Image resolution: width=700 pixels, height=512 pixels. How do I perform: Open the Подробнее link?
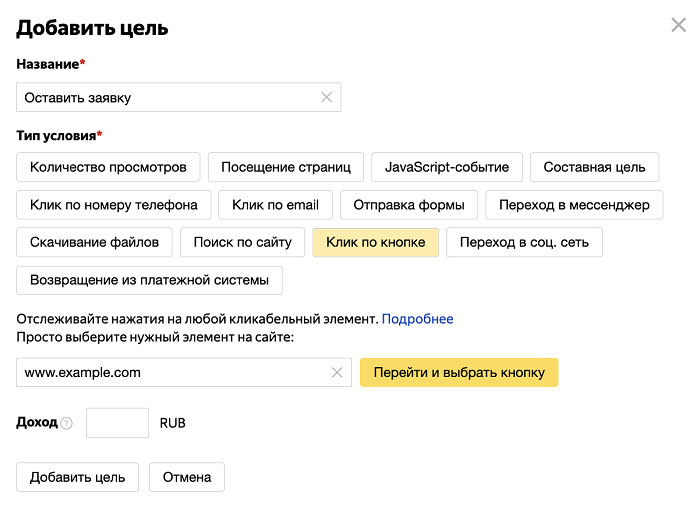point(417,319)
